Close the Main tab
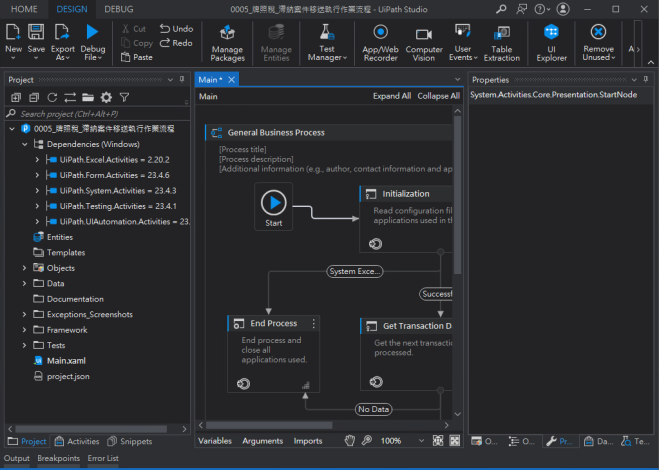The height and width of the screenshot is (470, 659). [x=232, y=79]
